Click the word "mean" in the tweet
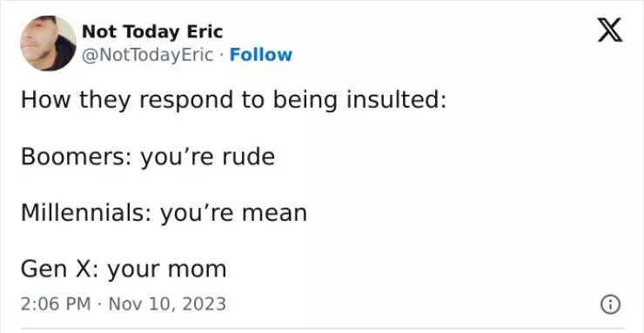Screen dimensions: 644x333 (x=274, y=214)
